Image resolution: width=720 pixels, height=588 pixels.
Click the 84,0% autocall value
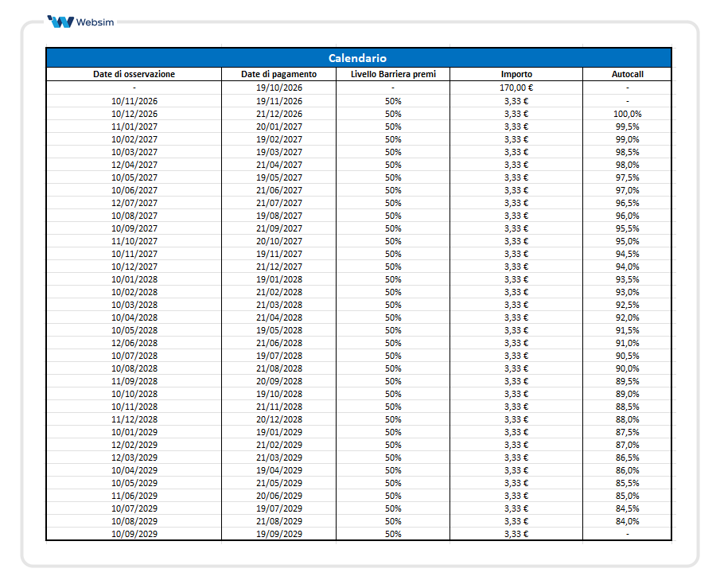click(x=627, y=521)
